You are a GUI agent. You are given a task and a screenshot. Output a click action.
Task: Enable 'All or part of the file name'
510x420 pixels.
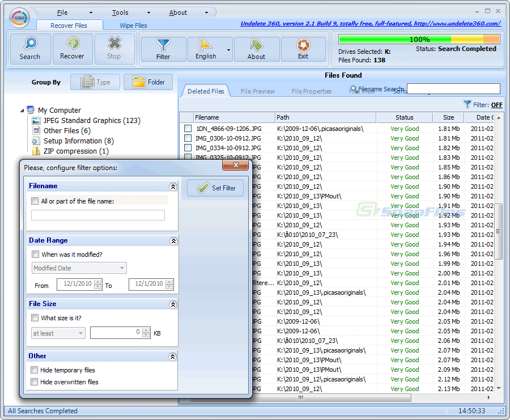35,201
